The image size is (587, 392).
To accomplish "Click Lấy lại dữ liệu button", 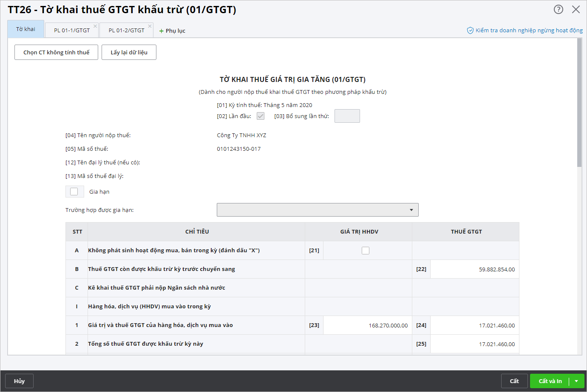I will click(x=129, y=52).
